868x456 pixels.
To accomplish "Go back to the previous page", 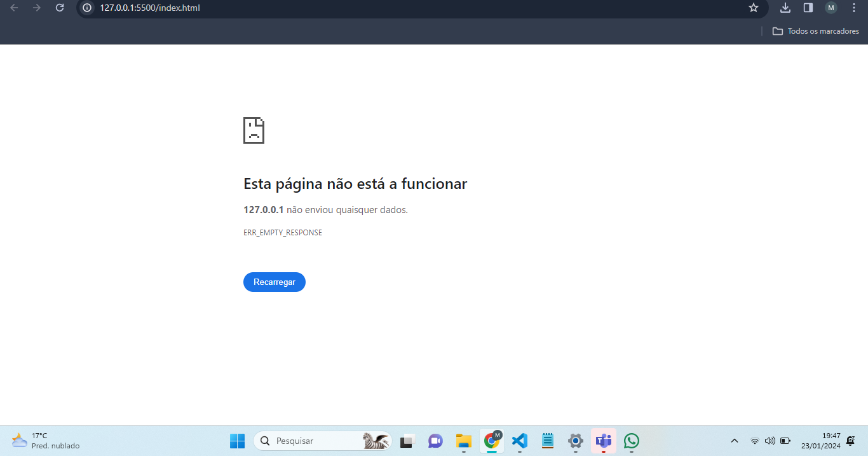I will (14, 8).
